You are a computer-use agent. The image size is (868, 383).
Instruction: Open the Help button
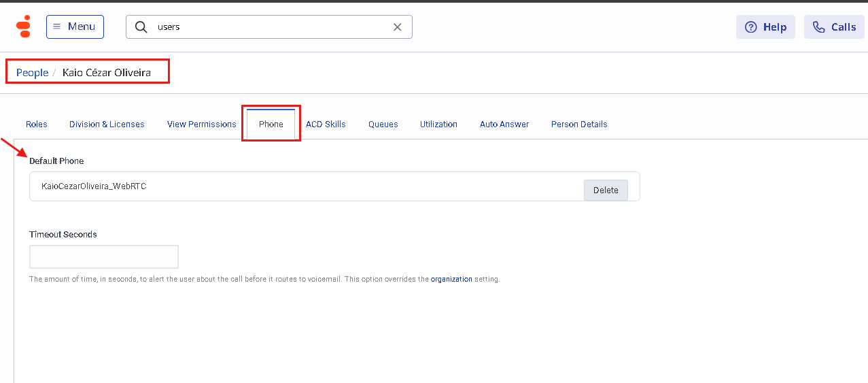(x=765, y=27)
